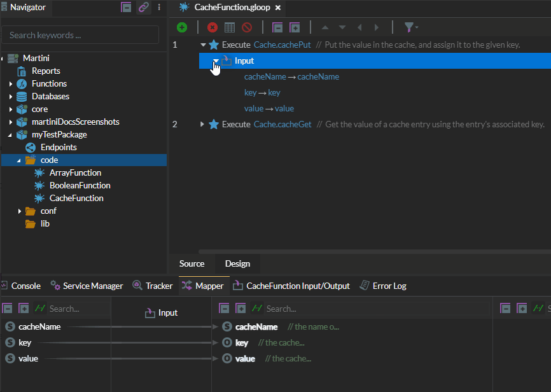Open the Service Manager tab
This screenshot has width=551, height=392.
[87, 286]
